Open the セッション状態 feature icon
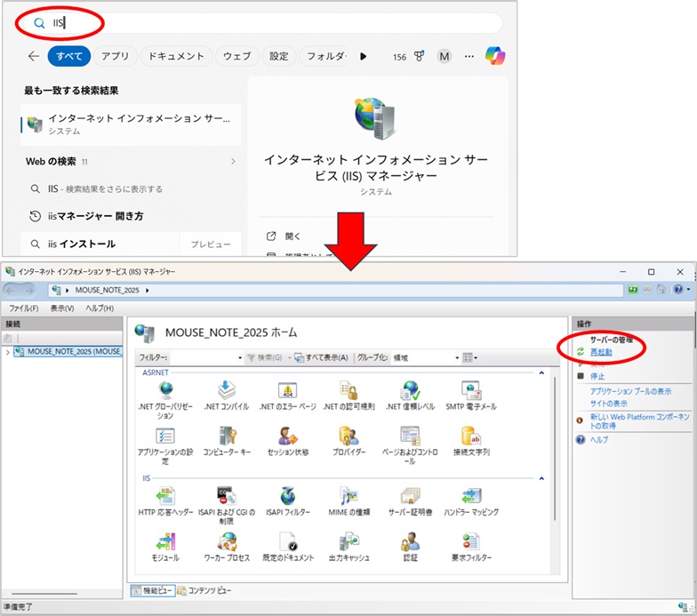 (286, 438)
